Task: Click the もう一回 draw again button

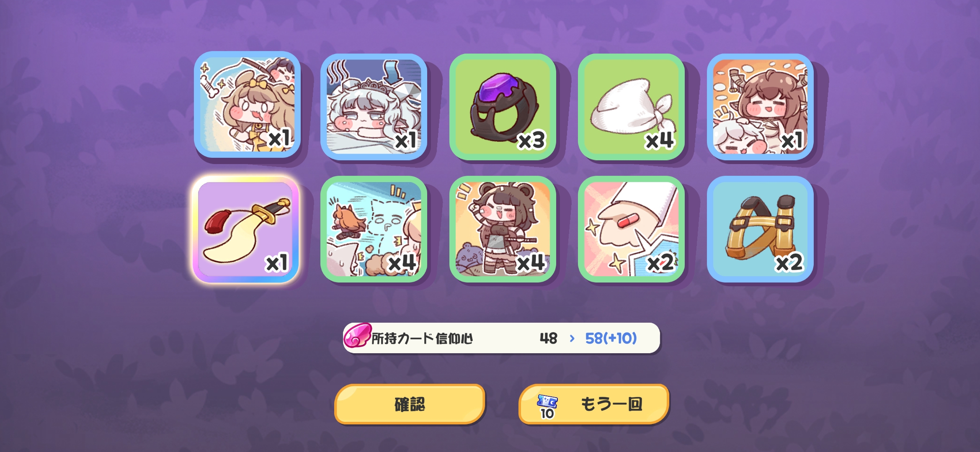Action: click(x=594, y=404)
